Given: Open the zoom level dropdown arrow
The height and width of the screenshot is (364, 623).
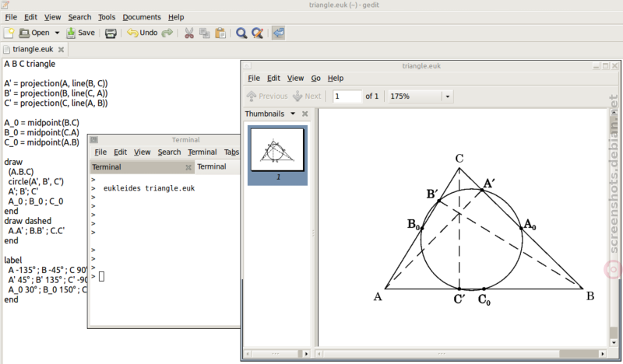Looking at the screenshot, I should click(447, 96).
